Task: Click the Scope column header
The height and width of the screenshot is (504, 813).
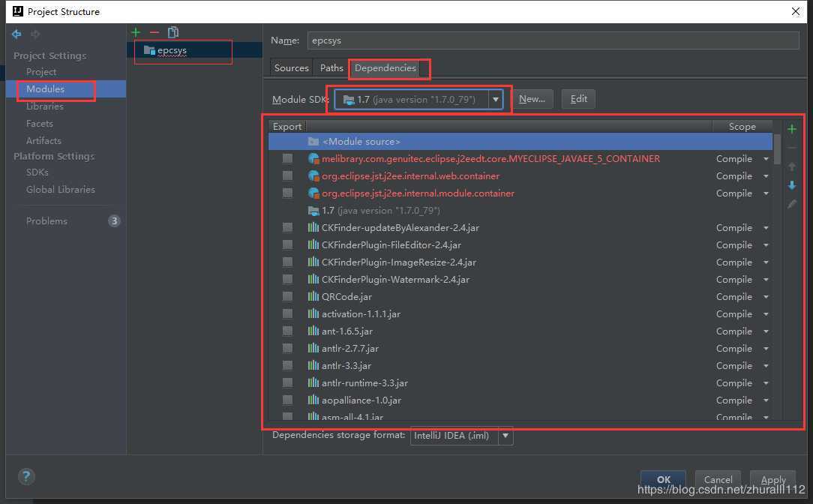Action: click(x=742, y=127)
